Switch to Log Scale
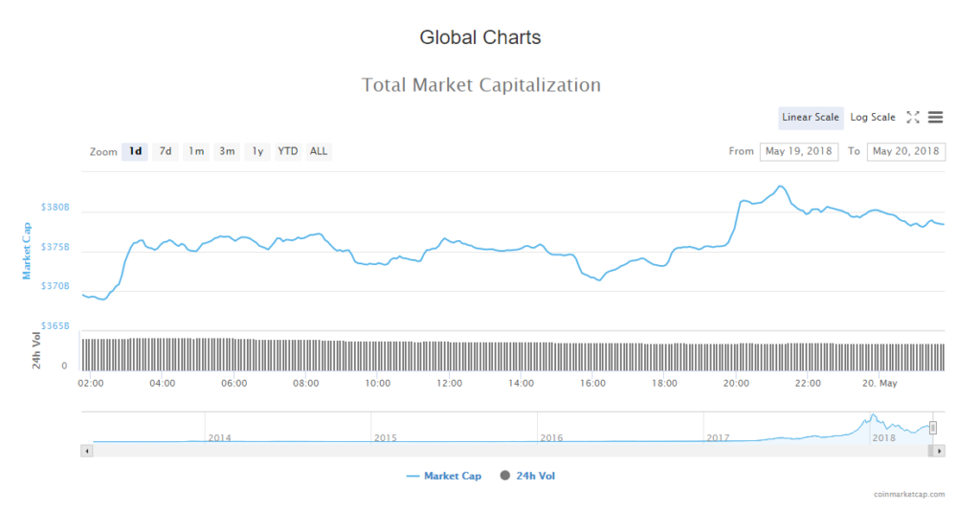980x511 pixels. click(x=872, y=118)
